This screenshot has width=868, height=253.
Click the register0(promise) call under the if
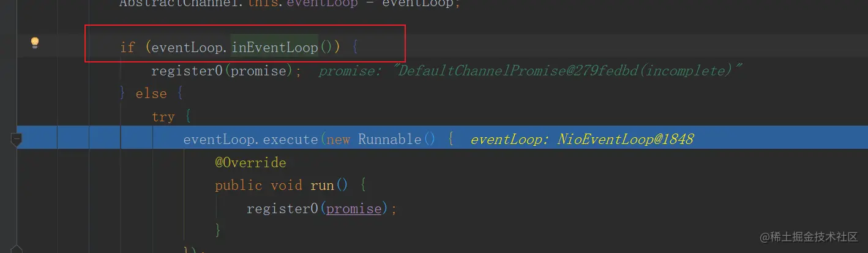click(x=226, y=71)
